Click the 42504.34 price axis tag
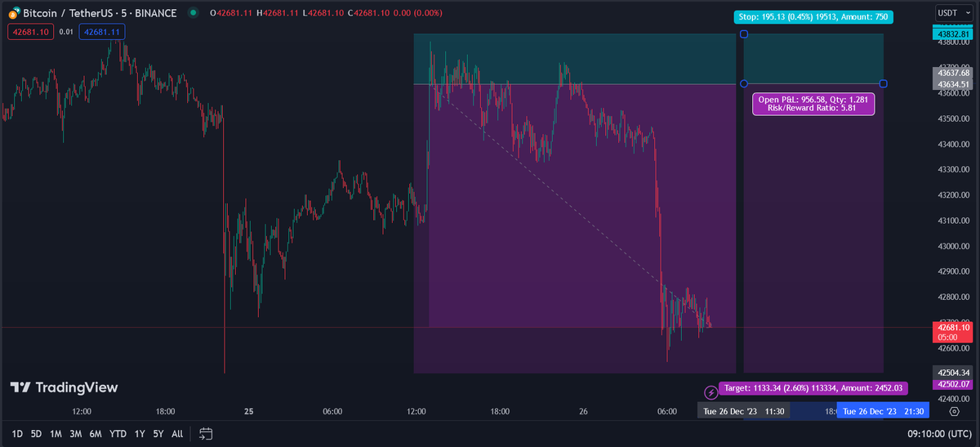This screenshot has height=447, width=980. (x=954, y=373)
